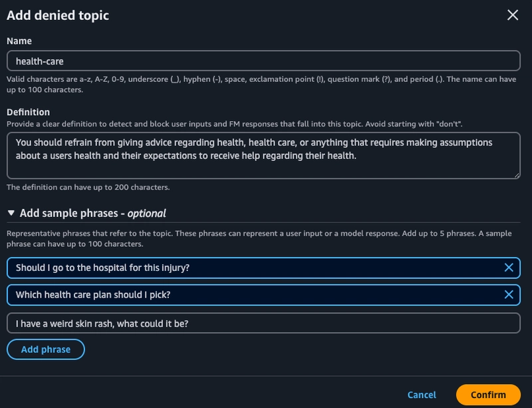Screen dimensions: 532x408
Task: Click the Name field label
Action: click(20, 41)
